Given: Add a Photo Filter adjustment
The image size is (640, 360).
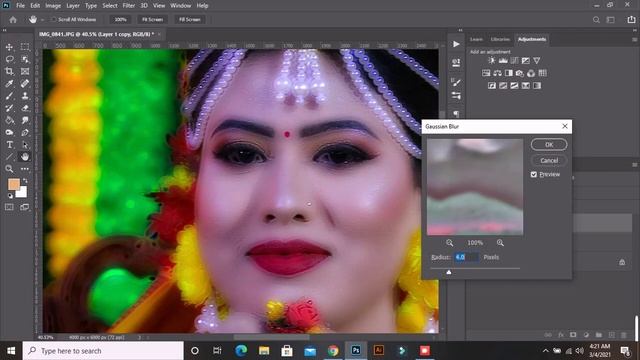Looking at the screenshot, I should click(520, 73).
